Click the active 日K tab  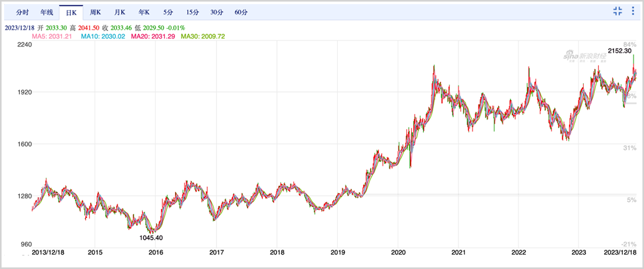tap(71, 12)
